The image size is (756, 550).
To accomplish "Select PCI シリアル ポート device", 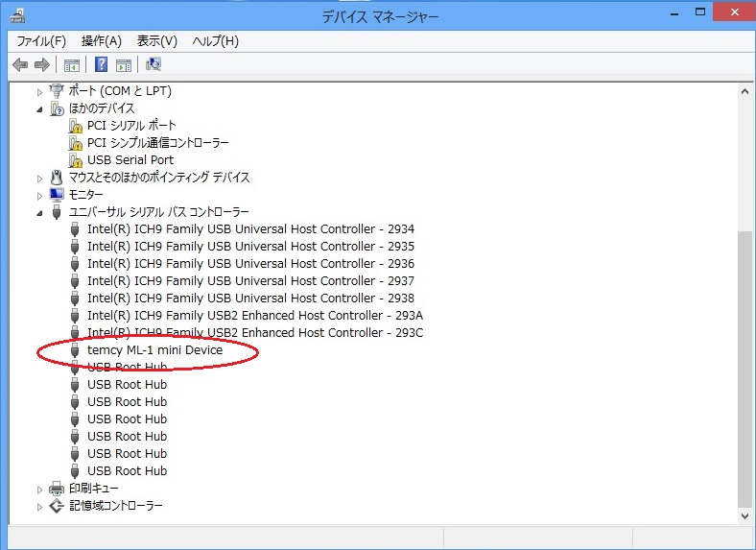I will tap(131, 126).
